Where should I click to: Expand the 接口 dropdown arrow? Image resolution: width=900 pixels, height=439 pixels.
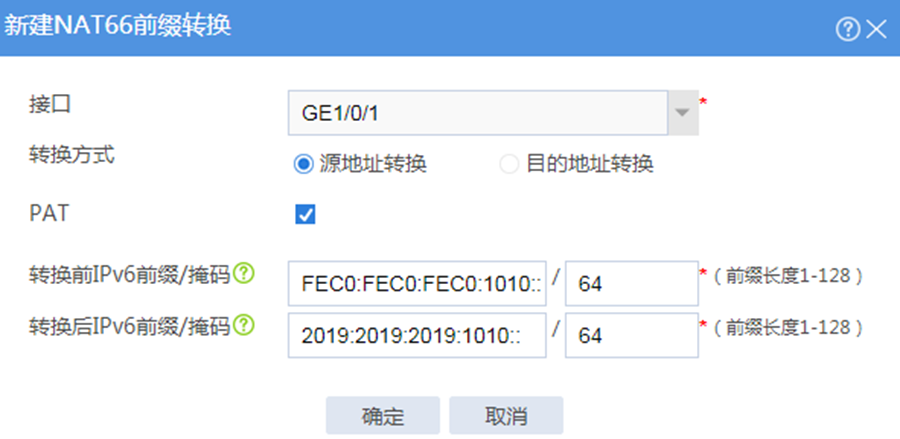pos(683,112)
